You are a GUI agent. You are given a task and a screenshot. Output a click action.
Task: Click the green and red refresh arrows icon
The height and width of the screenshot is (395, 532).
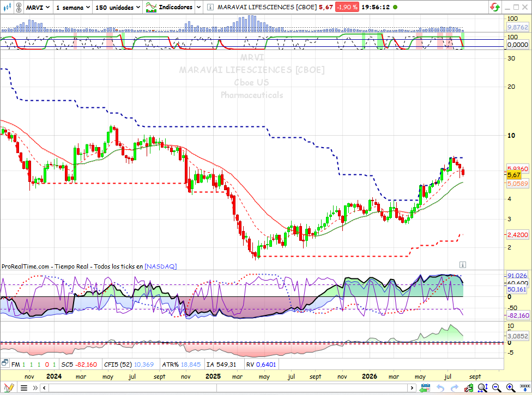495,7
